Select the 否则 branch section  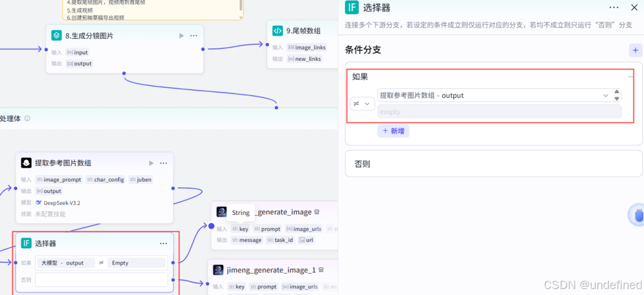pyautogui.click(x=494, y=164)
